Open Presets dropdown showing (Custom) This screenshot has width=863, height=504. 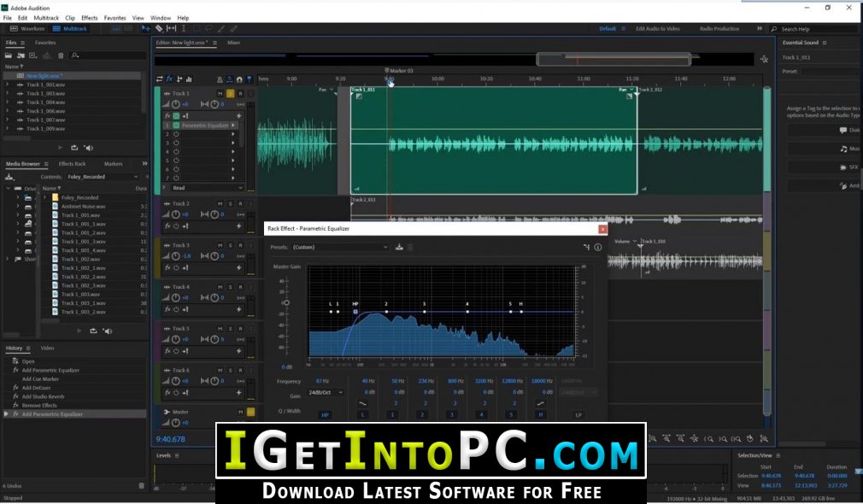[340, 247]
